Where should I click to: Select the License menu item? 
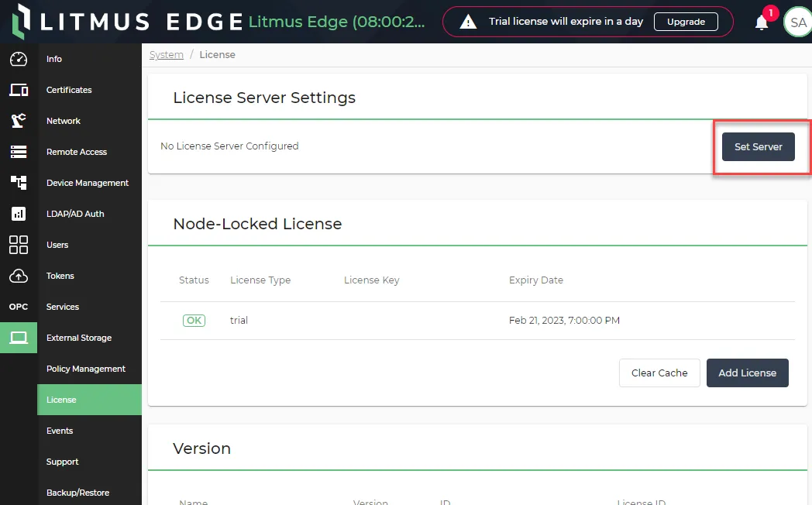(x=89, y=400)
